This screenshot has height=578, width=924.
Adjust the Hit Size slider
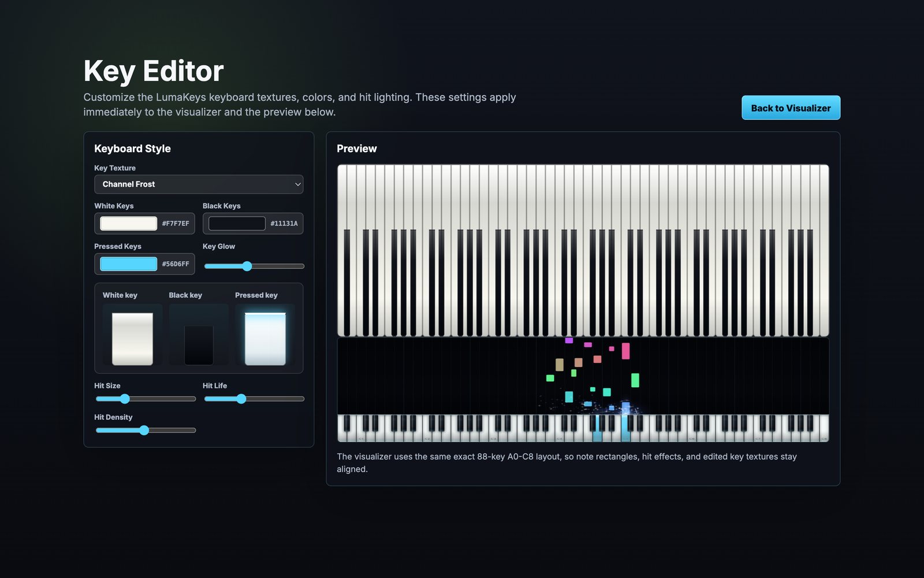click(x=146, y=399)
